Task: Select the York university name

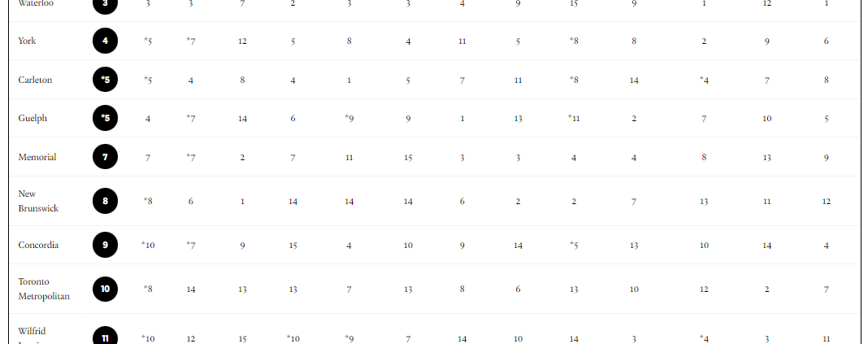Action: [x=27, y=41]
